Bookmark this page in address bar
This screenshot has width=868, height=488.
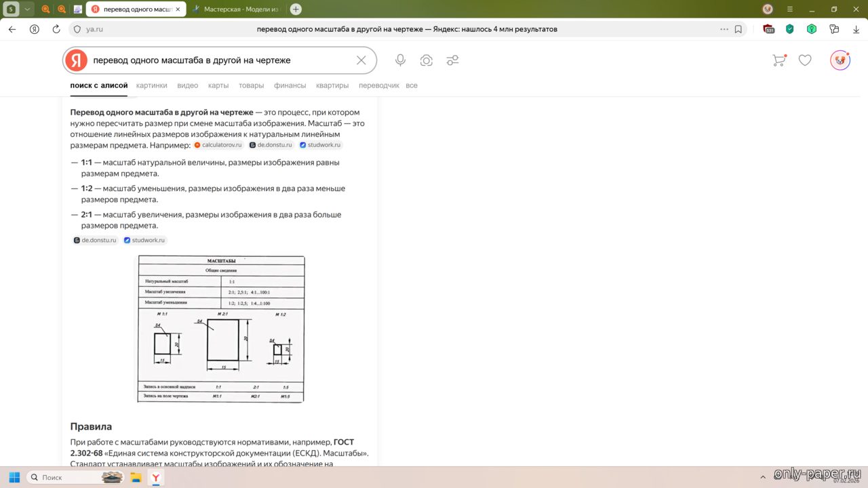coord(738,29)
